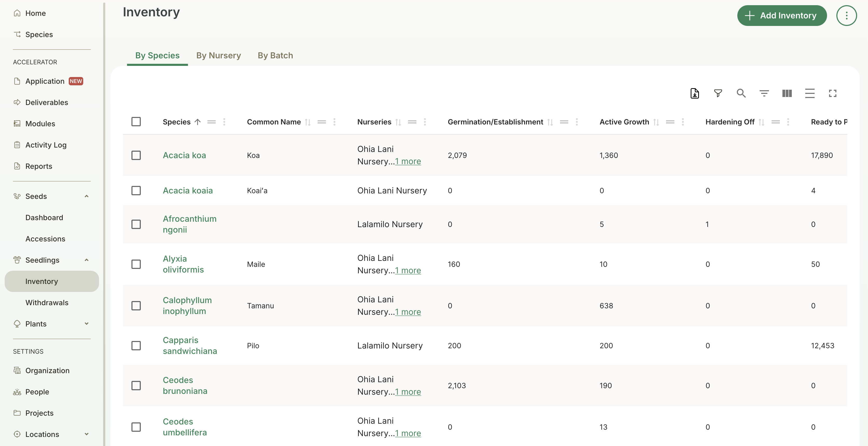Image resolution: width=868 pixels, height=446 pixels.
Task: Open the sort options icon
Action: pyautogui.click(x=764, y=93)
